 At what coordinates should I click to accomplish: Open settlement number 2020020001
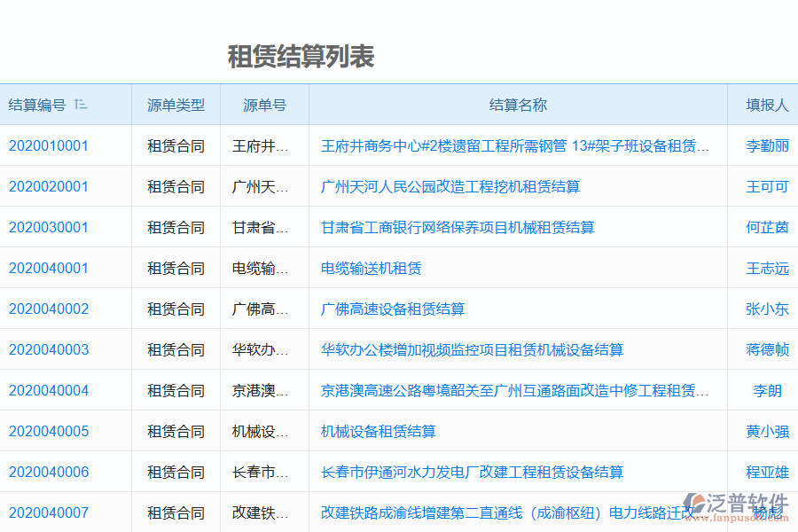(x=47, y=186)
